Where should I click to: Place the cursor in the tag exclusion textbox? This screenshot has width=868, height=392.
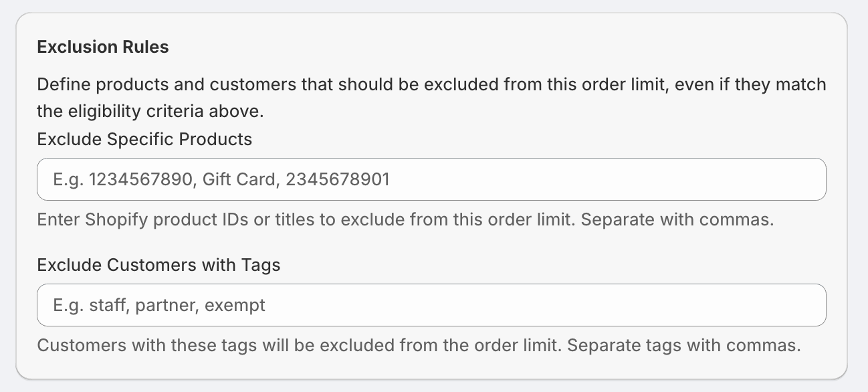click(x=431, y=305)
